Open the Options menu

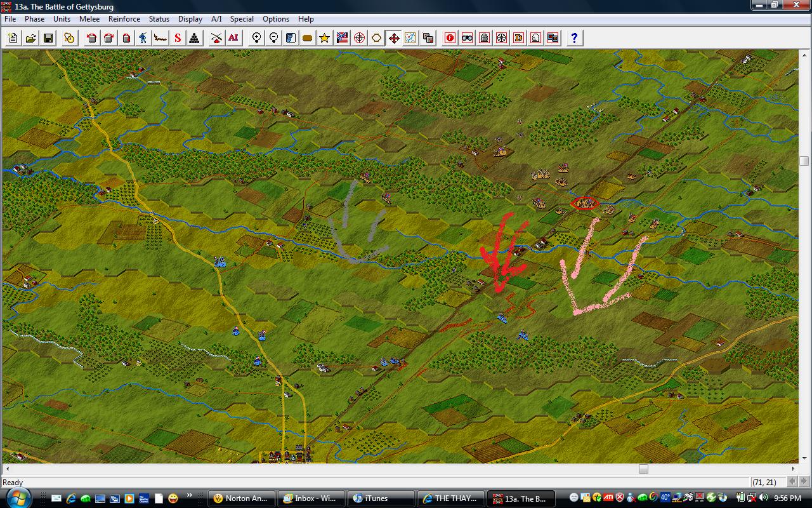coord(276,19)
